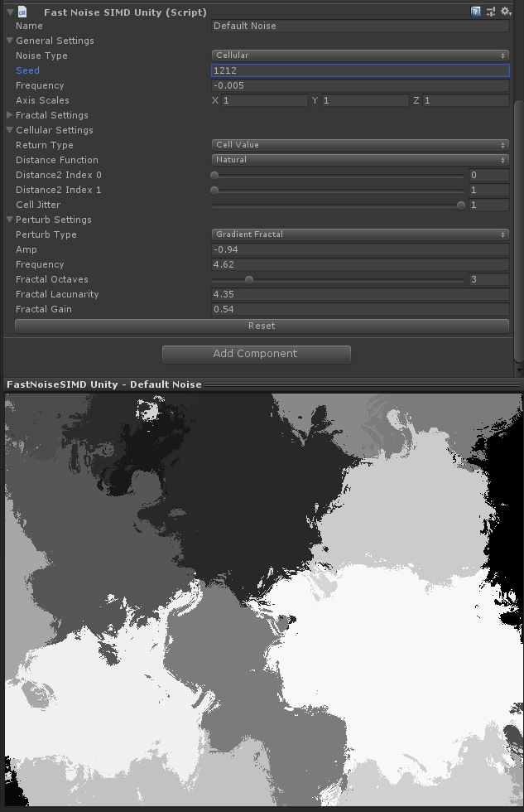Click the noise preview image

coord(262,599)
